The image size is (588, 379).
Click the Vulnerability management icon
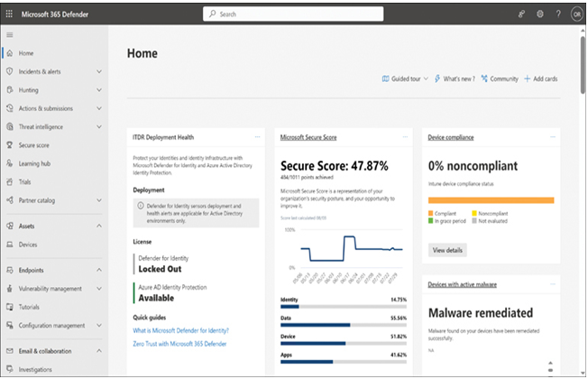(x=10, y=288)
